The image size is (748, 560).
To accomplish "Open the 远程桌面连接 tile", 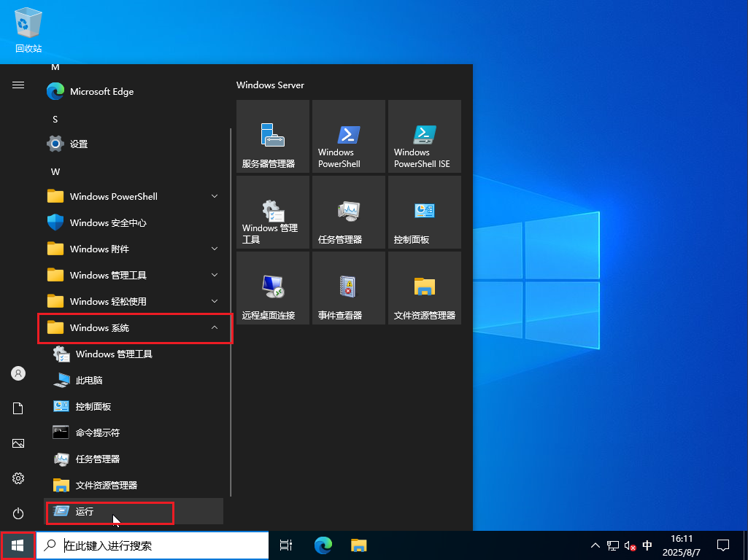I will [x=273, y=288].
